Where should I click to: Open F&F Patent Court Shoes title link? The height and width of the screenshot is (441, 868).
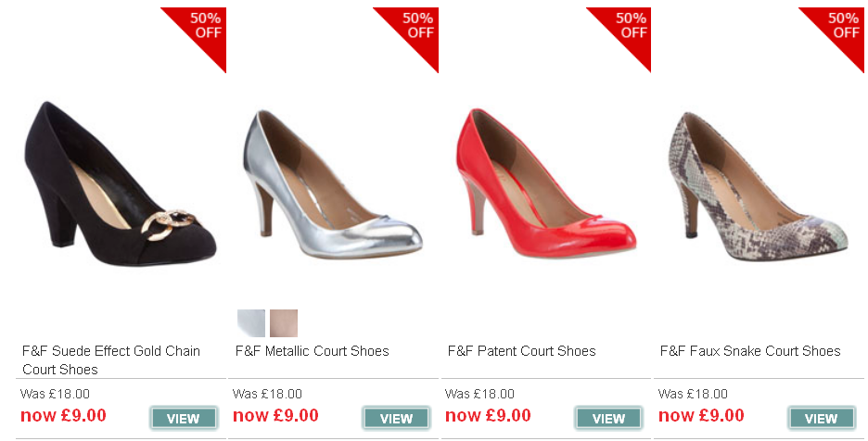pyautogui.click(x=522, y=351)
